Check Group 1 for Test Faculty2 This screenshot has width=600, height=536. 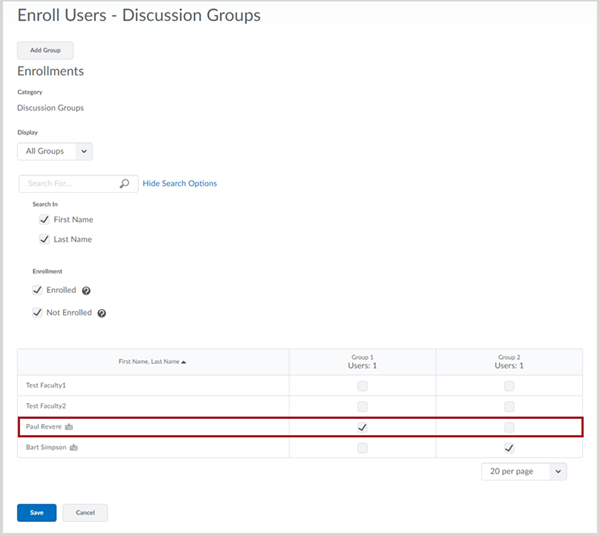[362, 406]
